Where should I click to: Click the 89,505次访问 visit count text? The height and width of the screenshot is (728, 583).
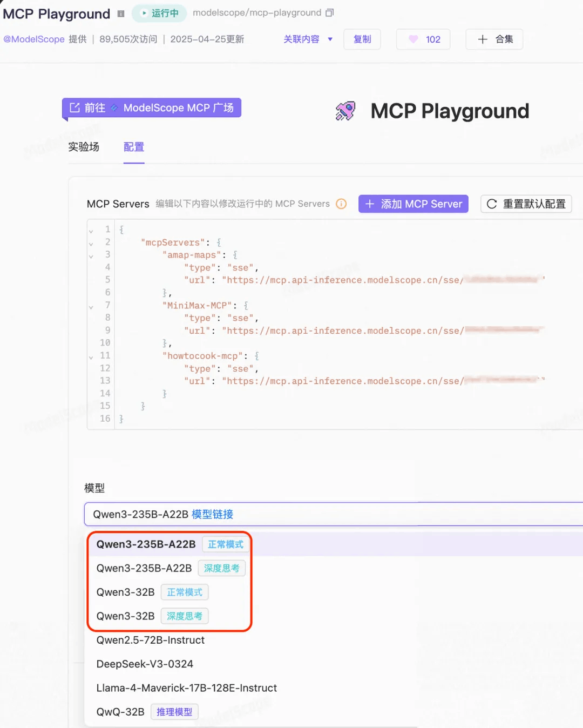[128, 39]
